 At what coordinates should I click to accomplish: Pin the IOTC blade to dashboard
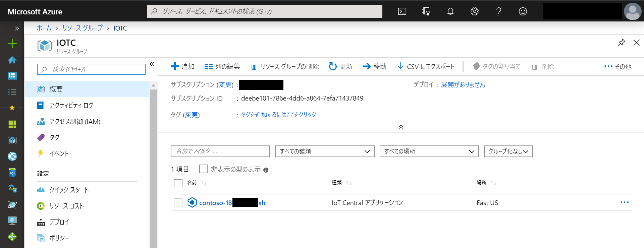(x=622, y=43)
